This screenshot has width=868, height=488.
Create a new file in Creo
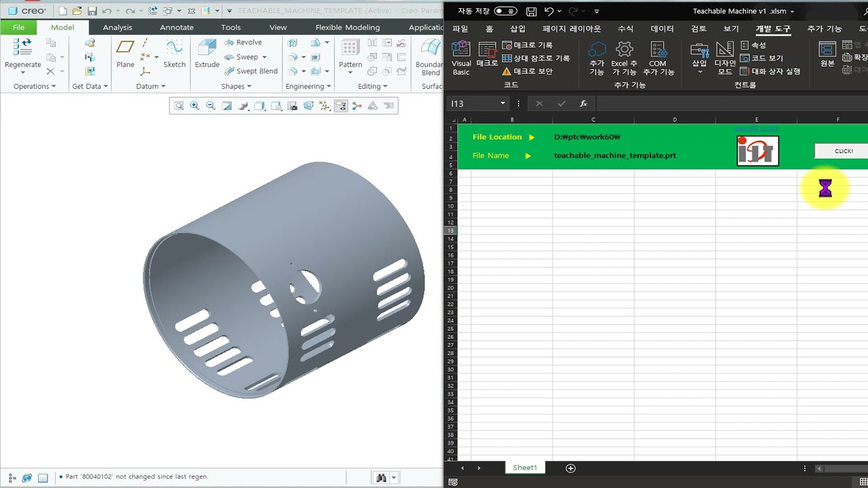(62, 11)
